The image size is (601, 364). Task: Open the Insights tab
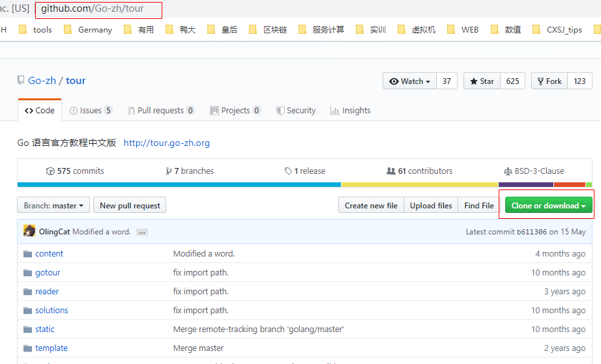tap(350, 111)
